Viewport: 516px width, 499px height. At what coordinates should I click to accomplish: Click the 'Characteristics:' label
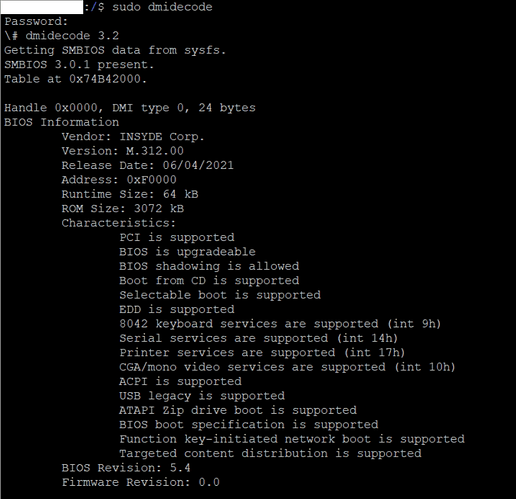click(x=118, y=223)
